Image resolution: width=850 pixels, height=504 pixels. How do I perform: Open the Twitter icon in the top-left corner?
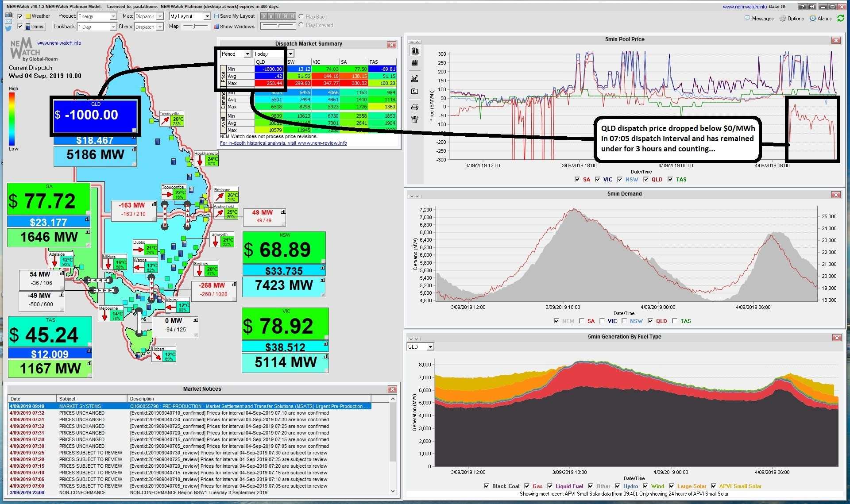pyautogui.click(x=8, y=28)
